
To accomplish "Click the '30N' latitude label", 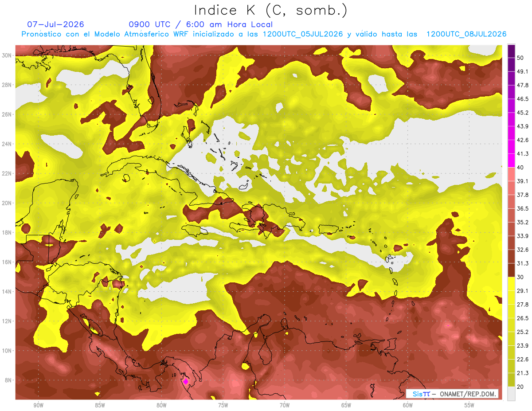I will [7, 55].
